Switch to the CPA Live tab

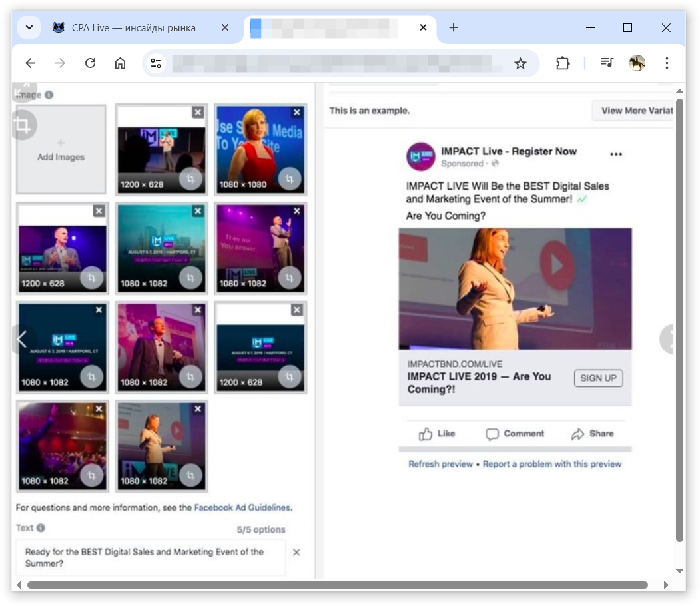133,28
